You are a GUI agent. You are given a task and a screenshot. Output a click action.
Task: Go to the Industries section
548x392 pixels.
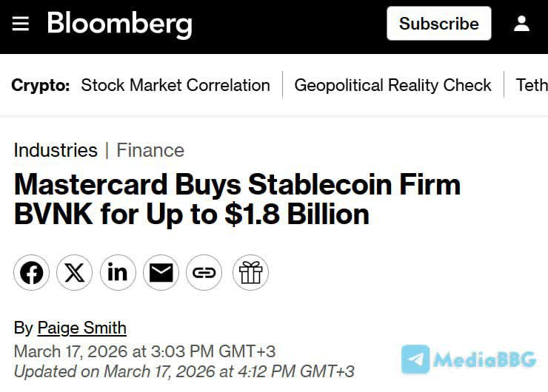pos(56,150)
